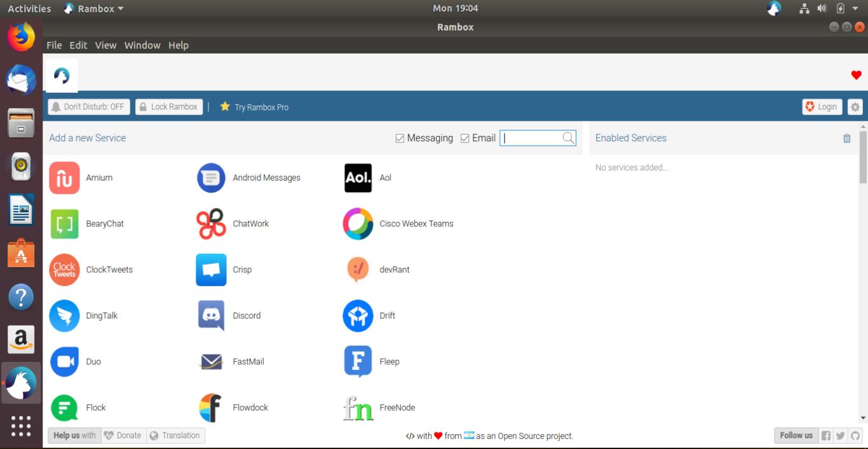Disable the Email filter checkbox
The image size is (868, 449).
pos(465,137)
